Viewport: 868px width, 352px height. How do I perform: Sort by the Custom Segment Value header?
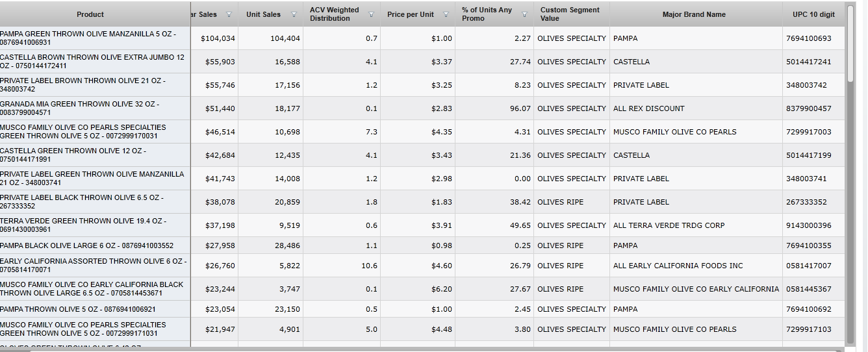(x=570, y=14)
